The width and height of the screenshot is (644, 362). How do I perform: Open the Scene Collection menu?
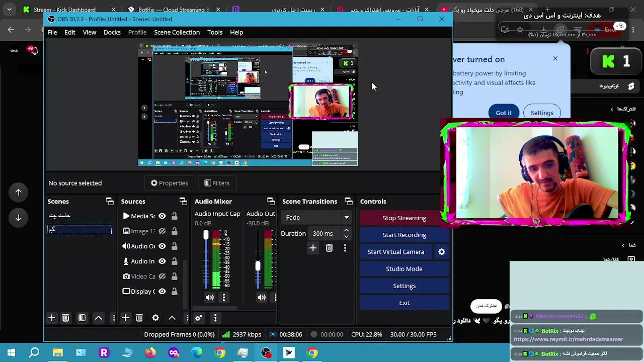pyautogui.click(x=177, y=32)
